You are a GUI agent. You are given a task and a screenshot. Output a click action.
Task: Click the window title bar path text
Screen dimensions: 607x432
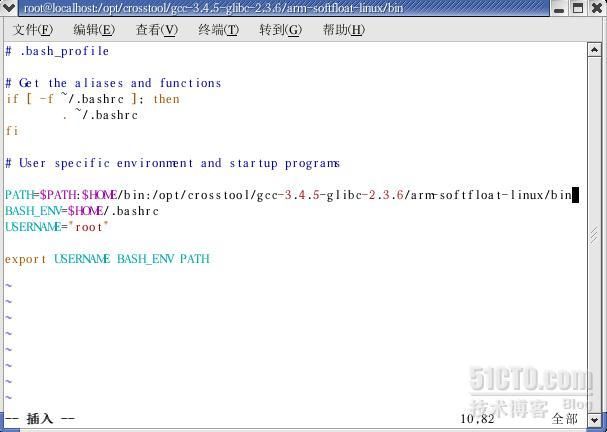[214, 8]
